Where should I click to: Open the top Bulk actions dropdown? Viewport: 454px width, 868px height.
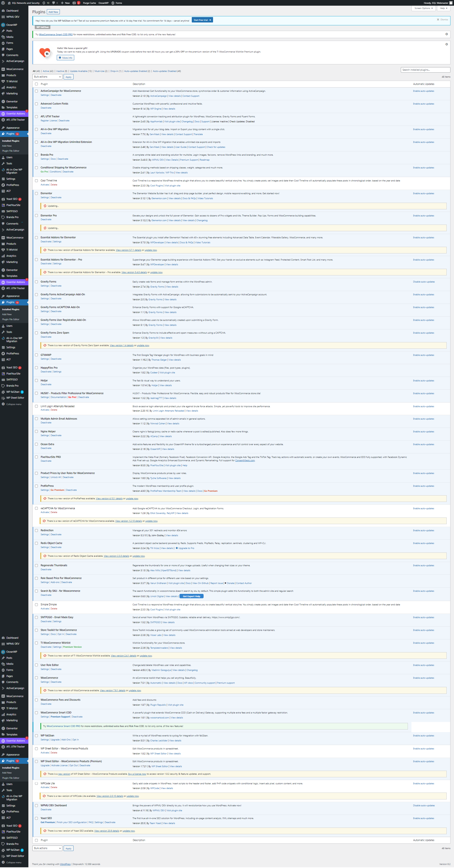pyautogui.click(x=48, y=77)
